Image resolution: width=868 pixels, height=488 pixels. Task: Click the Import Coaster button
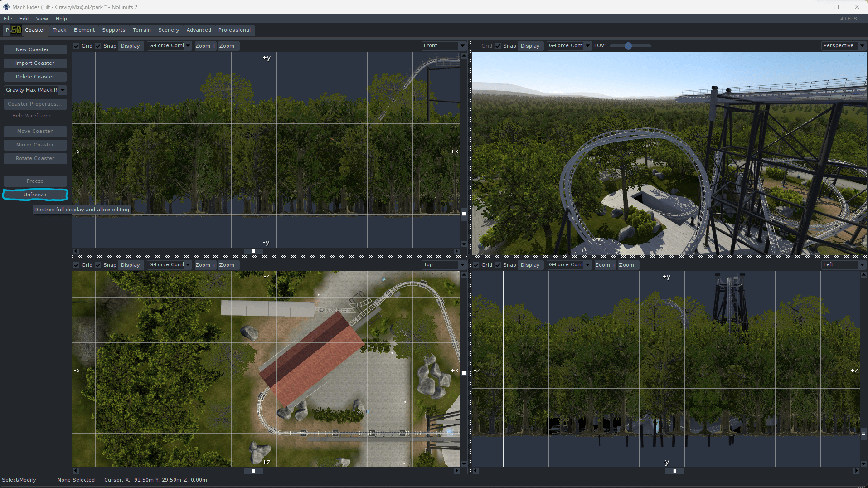[x=35, y=63]
